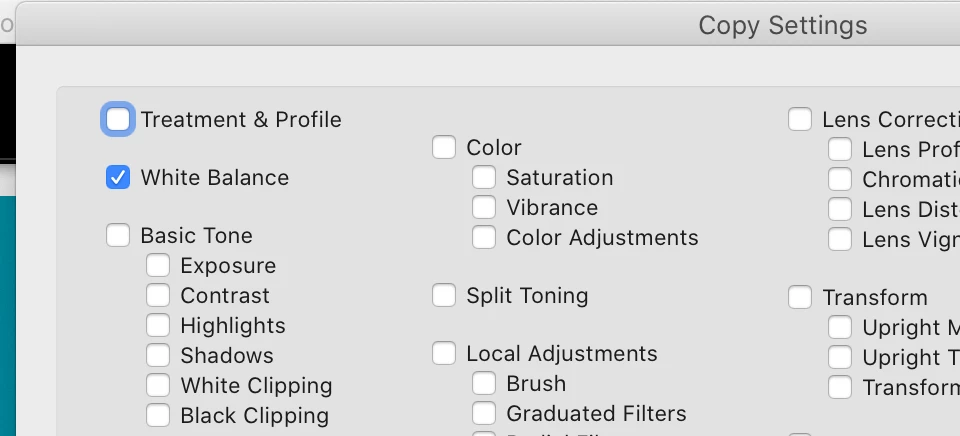Image resolution: width=960 pixels, height=436 pixels.
Task: Check the Vibrance option
Action: (x=484, y=208)
